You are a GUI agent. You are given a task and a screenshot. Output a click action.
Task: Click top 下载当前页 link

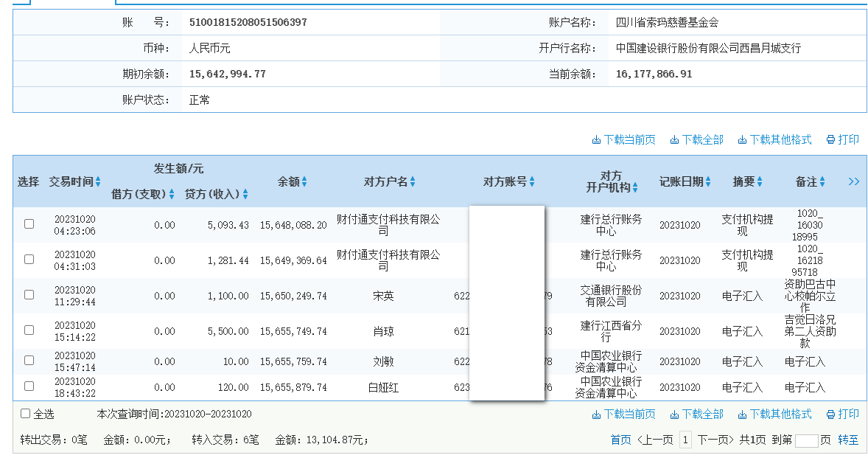click(629, 140)
